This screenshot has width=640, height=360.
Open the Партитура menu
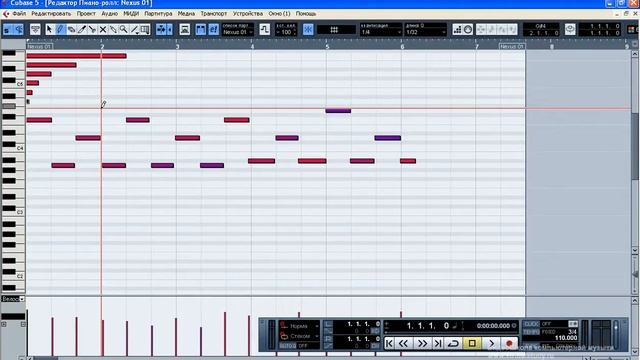(158, 13)
